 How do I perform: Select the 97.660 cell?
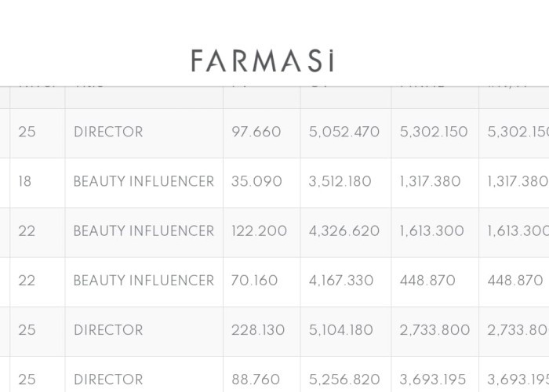256,132
